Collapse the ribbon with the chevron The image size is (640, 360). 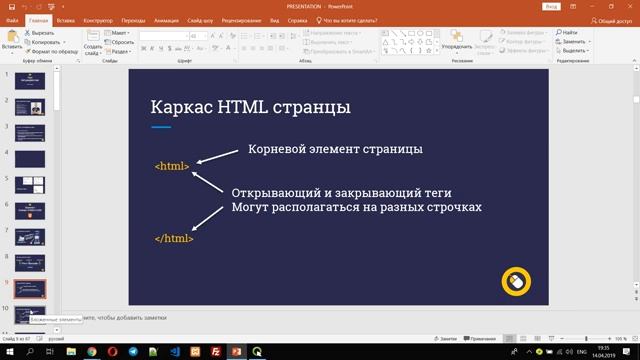tap(634, 60)
